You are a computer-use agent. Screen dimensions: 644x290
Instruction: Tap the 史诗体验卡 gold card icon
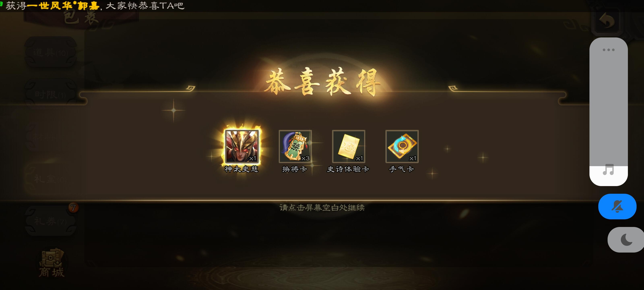coord(349,146)
